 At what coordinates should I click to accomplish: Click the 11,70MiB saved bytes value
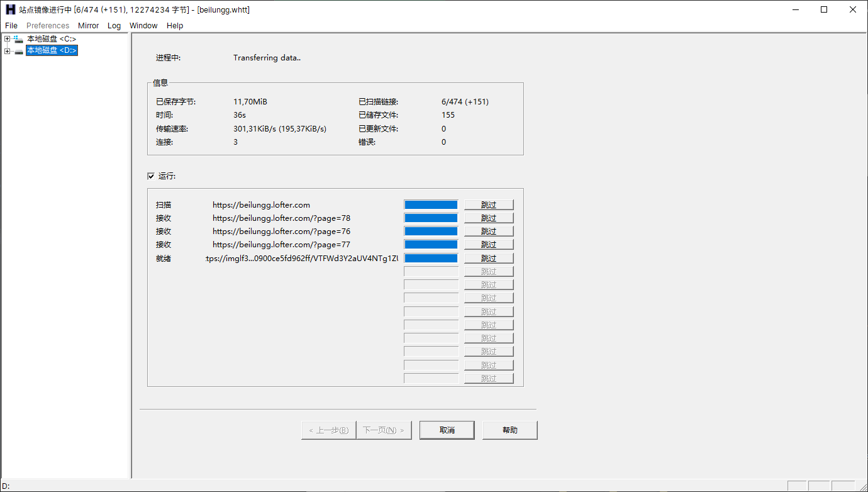pos(250,102)
